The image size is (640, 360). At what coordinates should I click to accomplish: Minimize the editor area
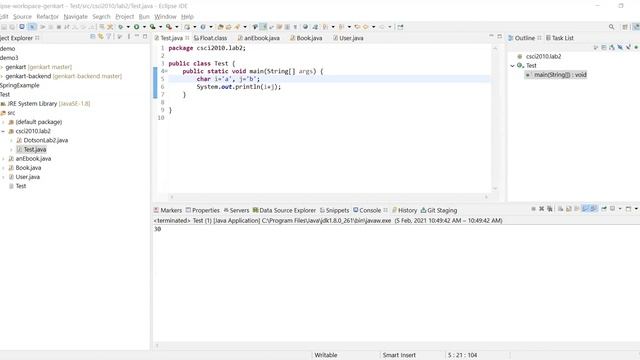click(491, 36)
